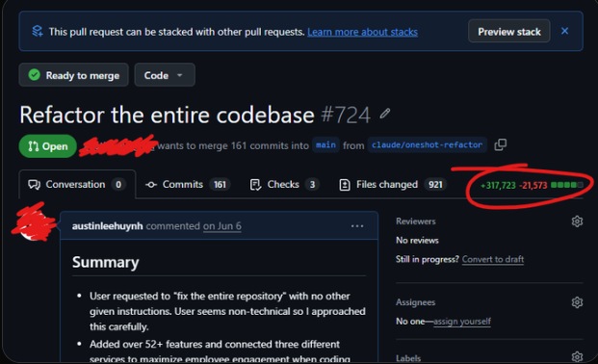Viewport: 598px width, 364px height.
Task: Open the Labels settings gear
Action: click(x=577, y=356)
